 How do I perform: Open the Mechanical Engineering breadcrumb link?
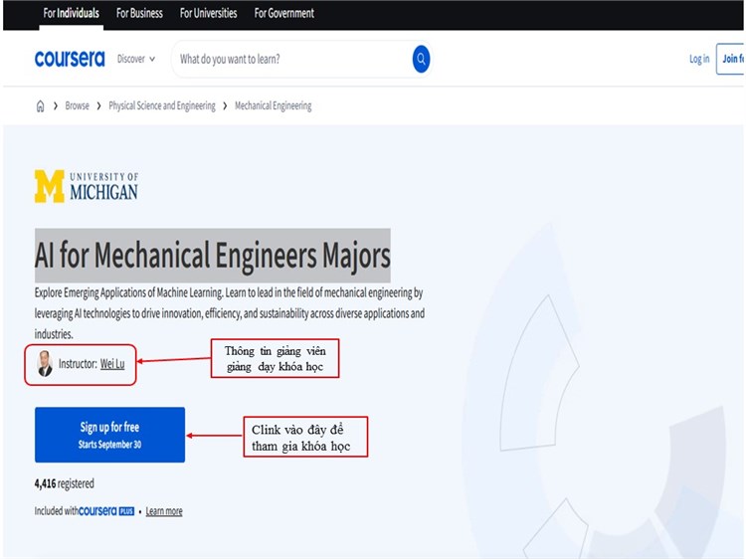click(273, 106)
